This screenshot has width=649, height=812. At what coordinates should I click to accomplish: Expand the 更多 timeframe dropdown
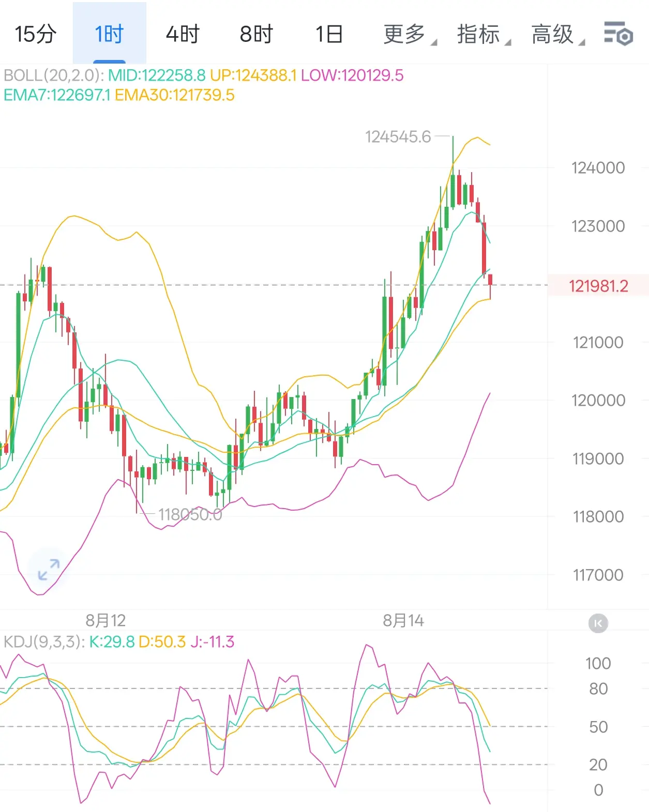(x=410, y=35)
